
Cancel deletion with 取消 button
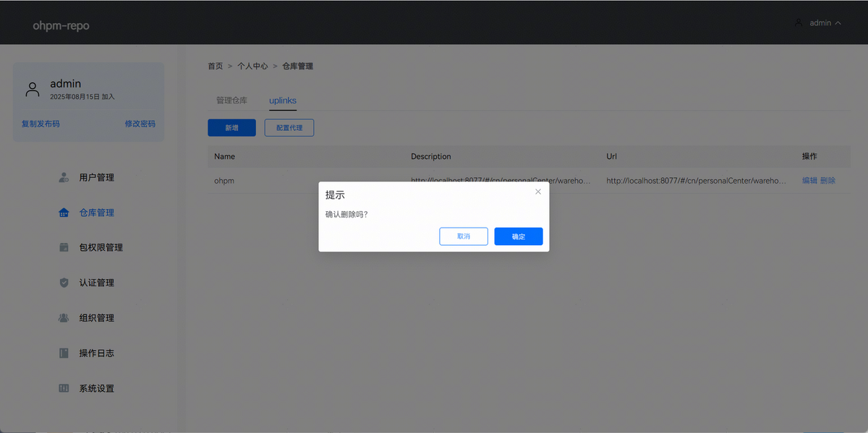point(463,236)
